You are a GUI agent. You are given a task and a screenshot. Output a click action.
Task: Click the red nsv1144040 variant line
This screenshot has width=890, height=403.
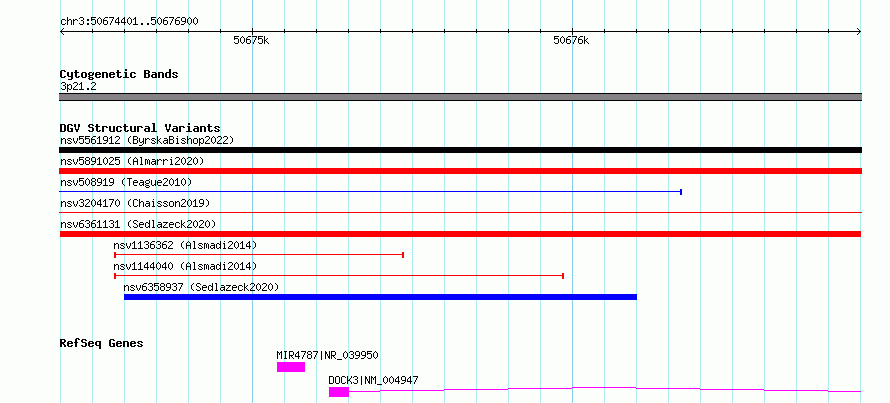click(339, 276)
